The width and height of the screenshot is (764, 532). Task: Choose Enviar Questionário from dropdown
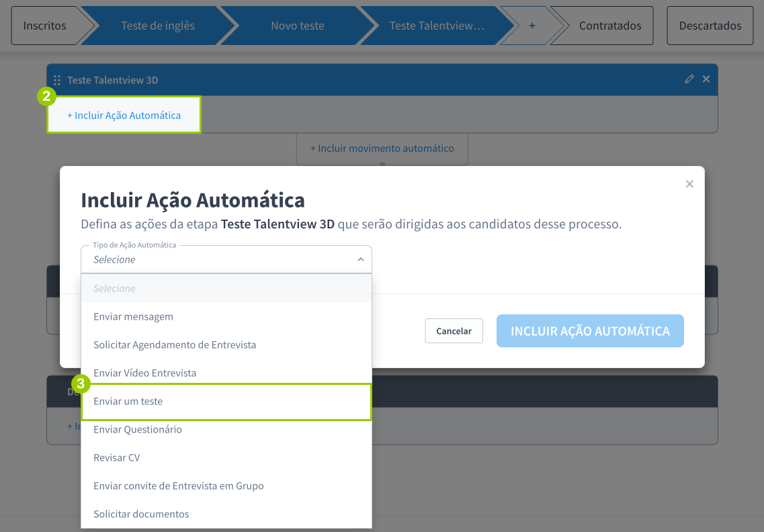[x=137, y=429]
